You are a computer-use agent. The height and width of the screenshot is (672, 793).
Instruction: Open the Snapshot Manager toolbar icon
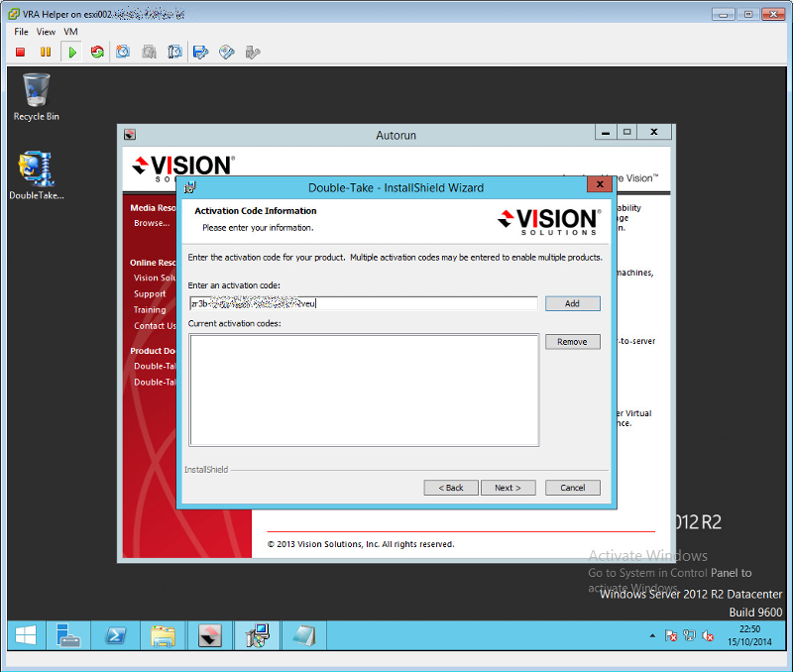175,53
